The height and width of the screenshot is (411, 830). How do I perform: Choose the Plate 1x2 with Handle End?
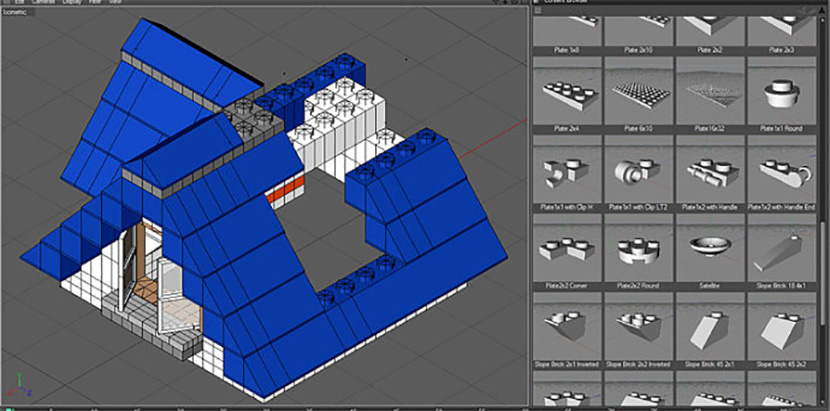click(781, 169)
